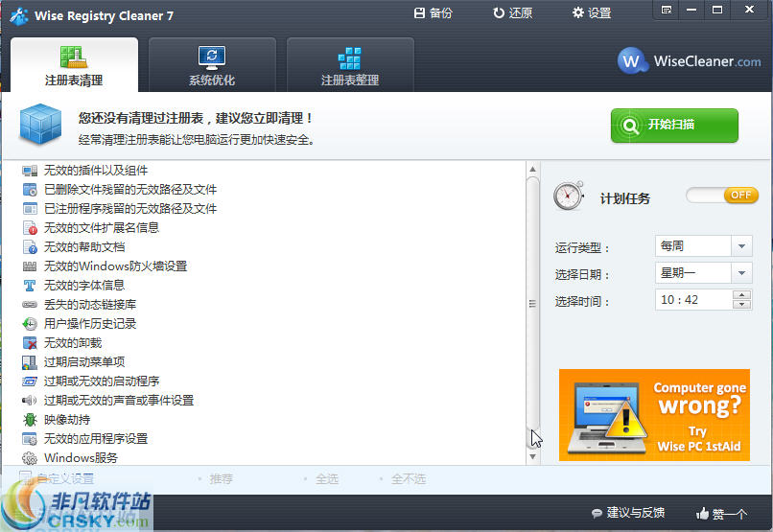Viewport: 773px width, 532px height.
Task: Open the 注册表清理 tab
Action: pyautogui.click(x=74, y=65)
